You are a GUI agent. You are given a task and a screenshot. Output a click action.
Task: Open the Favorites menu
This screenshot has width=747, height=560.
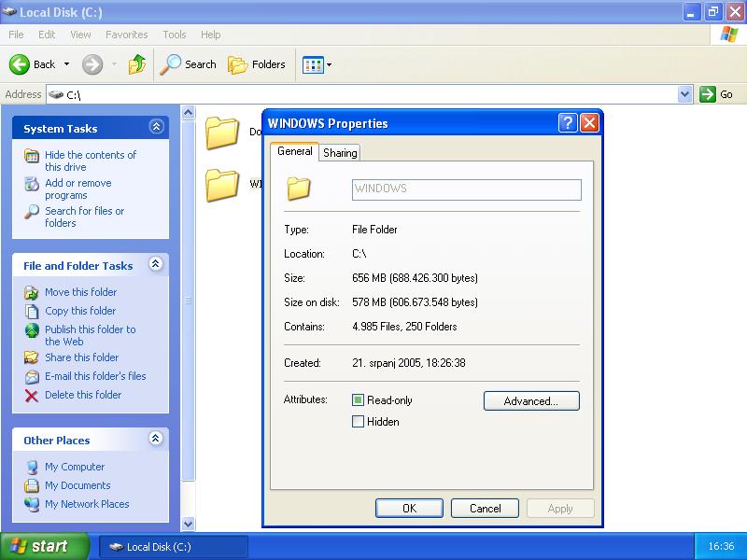point(126,35)
